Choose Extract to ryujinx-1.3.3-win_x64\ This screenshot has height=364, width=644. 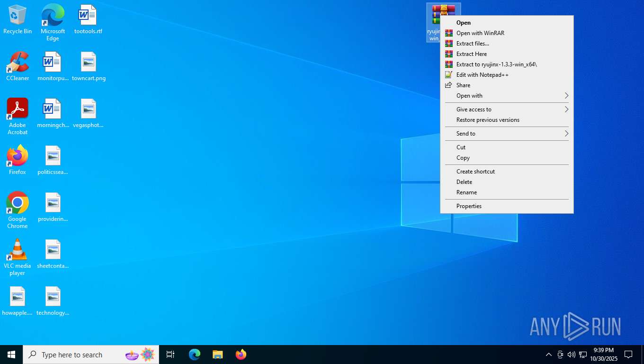pyautogui.click(x=507, y=64)
